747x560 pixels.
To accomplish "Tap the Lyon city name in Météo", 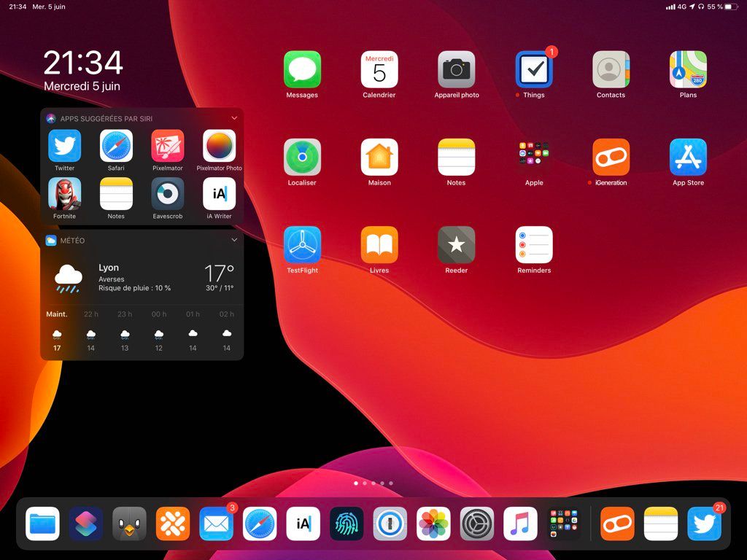I will tap(109, 268).
